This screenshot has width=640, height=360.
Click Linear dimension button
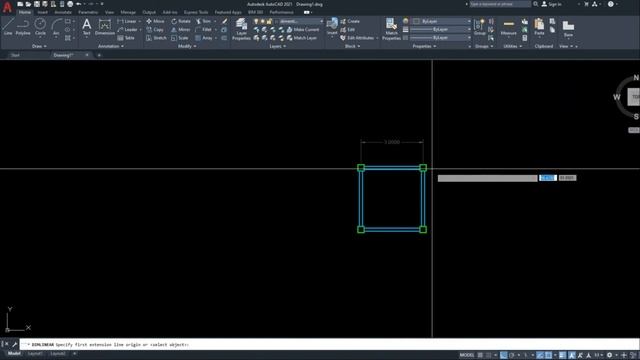tap(127, 21)
